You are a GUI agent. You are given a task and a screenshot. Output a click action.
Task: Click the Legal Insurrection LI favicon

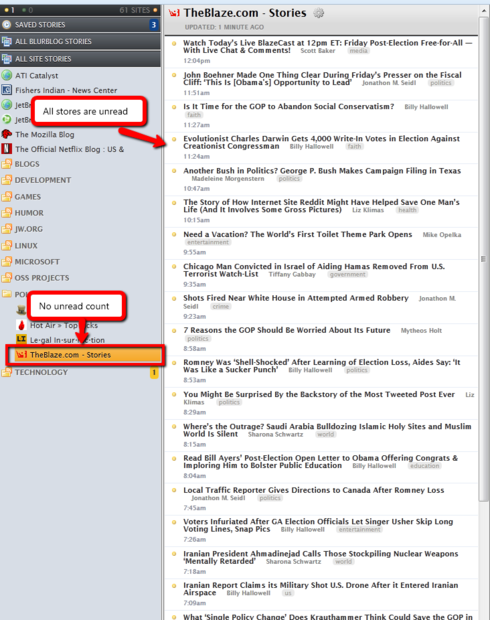21,339
